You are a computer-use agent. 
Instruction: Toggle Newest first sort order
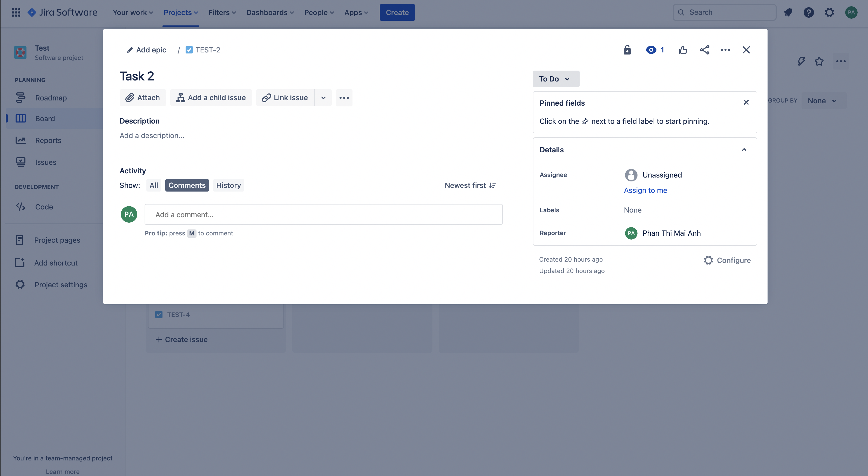coord(470,185)
